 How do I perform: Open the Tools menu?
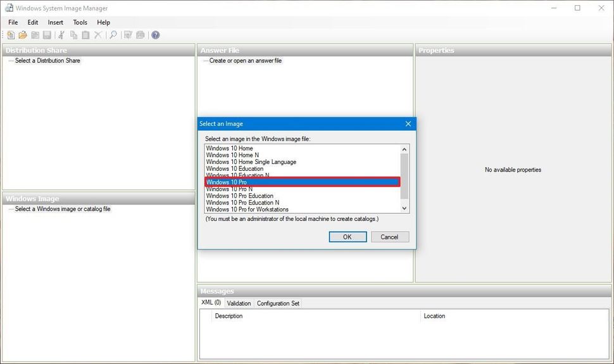[80, 22]
